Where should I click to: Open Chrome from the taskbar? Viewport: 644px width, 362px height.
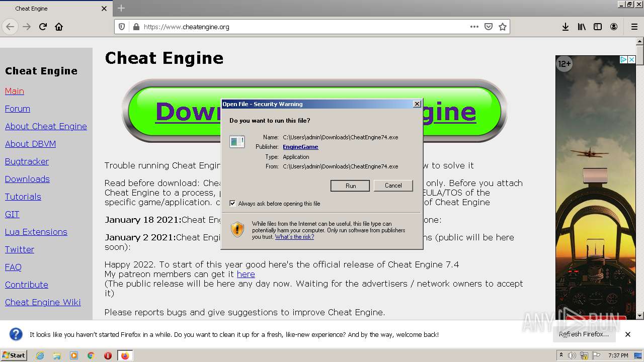click(x=91, y=355)
